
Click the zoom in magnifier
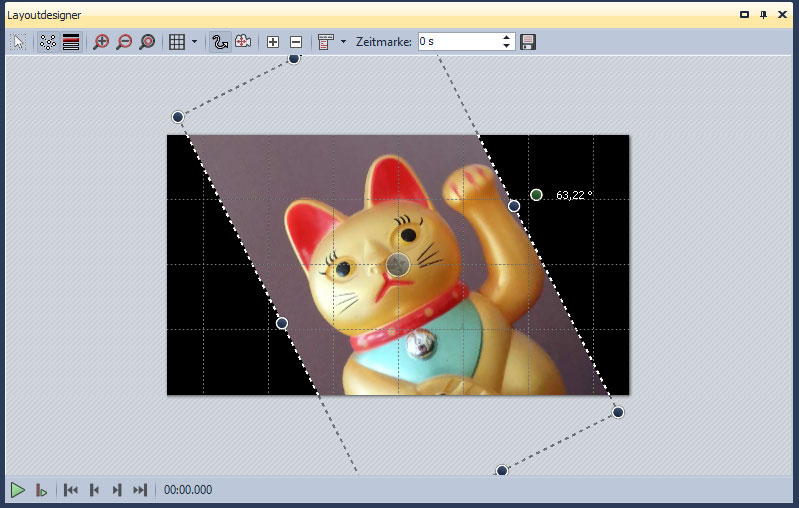101,42
